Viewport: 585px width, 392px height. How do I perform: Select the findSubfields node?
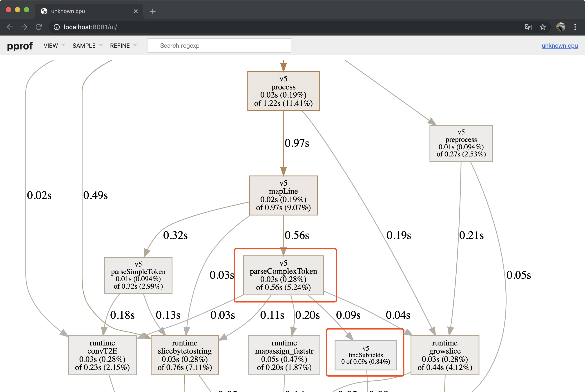click(366, 354)
